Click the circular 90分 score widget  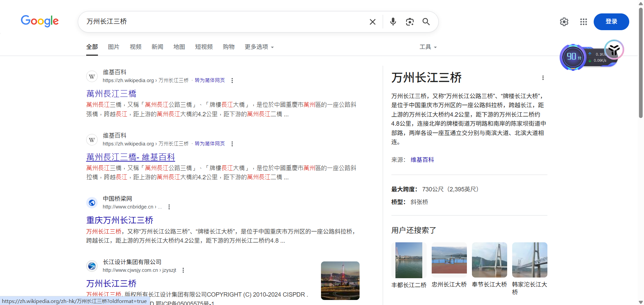pyautogui.click(x=573, y=57)
